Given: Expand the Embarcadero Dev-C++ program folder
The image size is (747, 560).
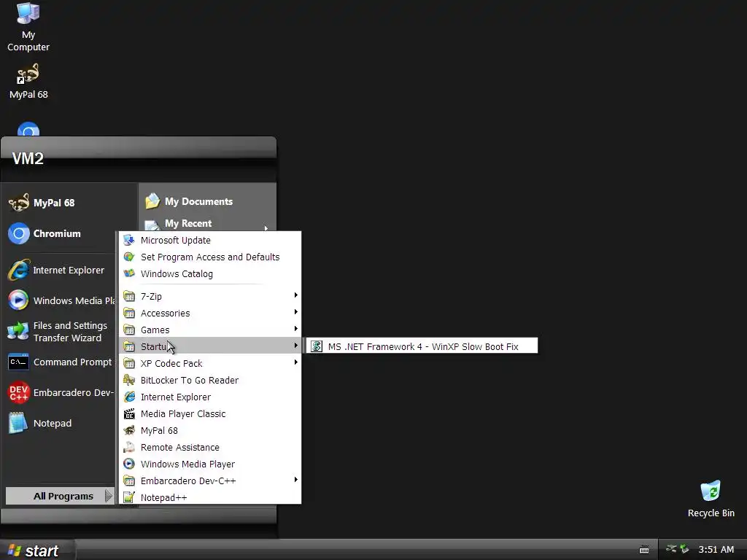Looking at the screenshot, I should click(x=209, y=481).
